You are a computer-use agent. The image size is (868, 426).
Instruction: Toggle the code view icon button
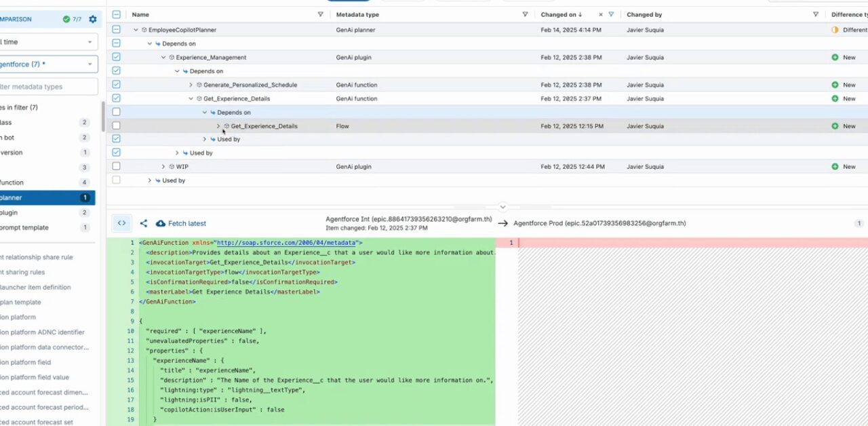(121, 223)
